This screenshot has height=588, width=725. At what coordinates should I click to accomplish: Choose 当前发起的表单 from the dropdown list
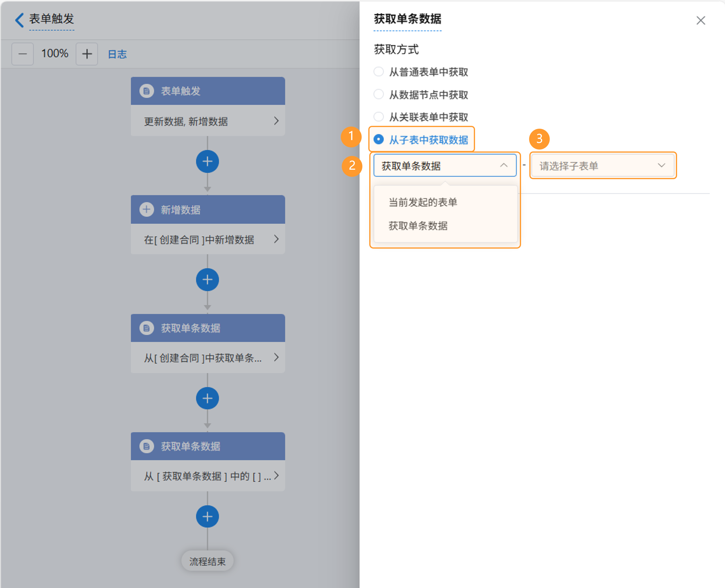(x=423, y=202)
